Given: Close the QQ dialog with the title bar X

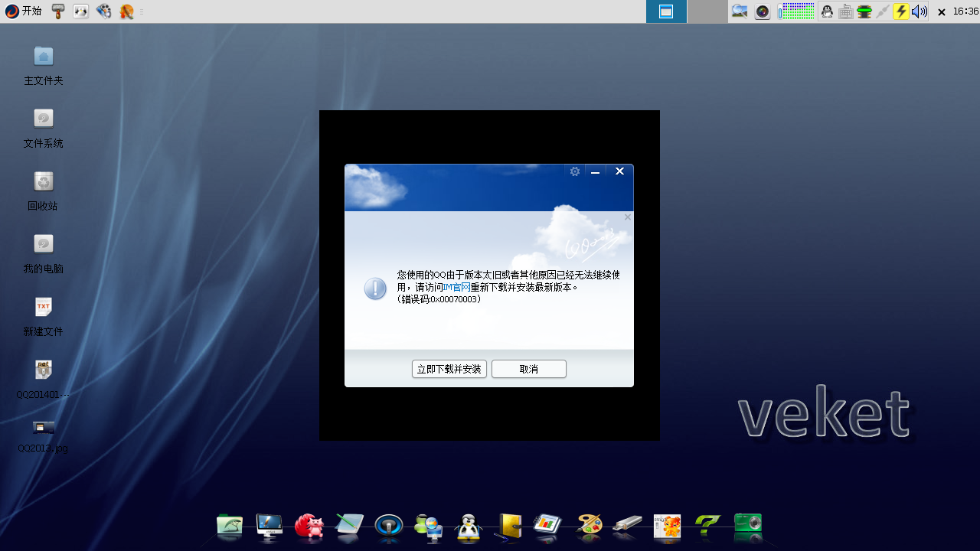Looking at the screenshot, I should [619, 171].
